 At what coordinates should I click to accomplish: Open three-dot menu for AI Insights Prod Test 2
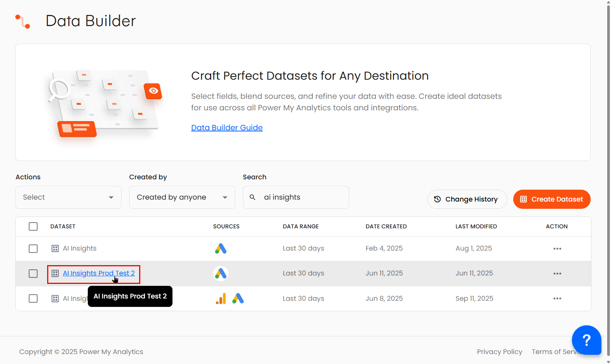557,274
